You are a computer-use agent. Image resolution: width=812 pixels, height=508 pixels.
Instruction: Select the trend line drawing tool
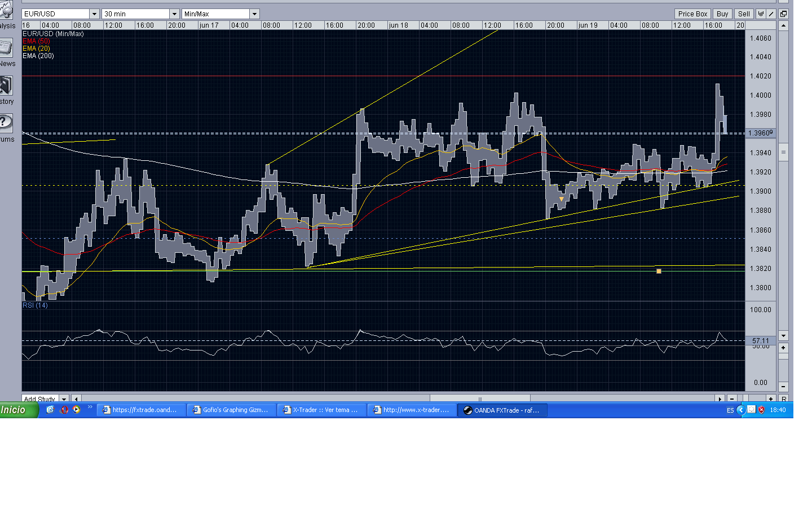(x=771, y=14)
